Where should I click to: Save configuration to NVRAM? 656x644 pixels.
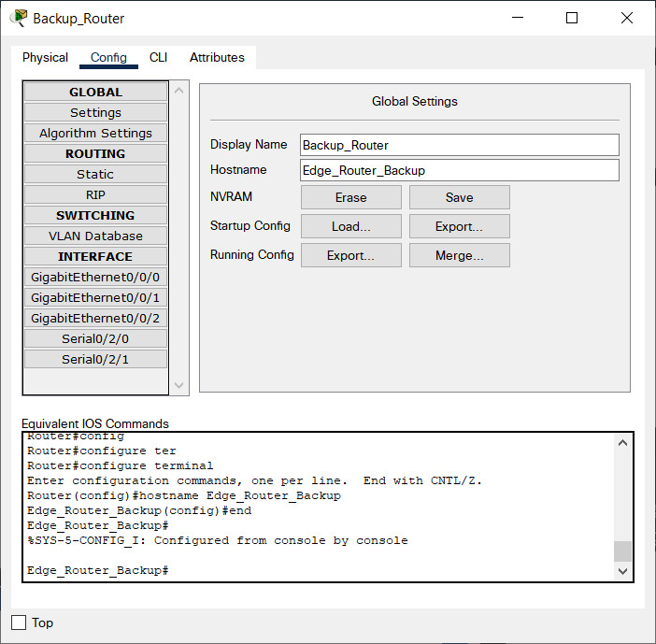(x=459, y=197)
